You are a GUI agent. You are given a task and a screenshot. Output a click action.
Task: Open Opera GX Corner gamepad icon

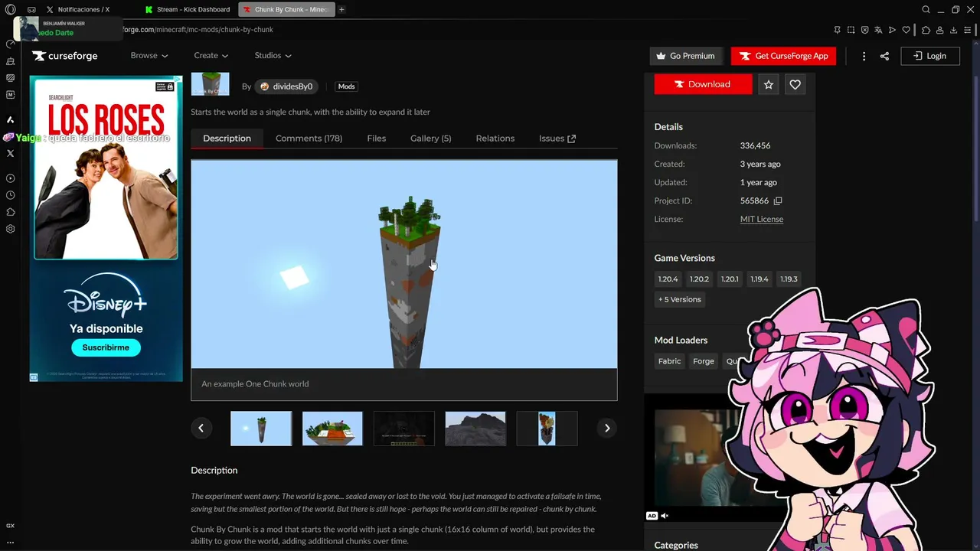tap(31, 9)
